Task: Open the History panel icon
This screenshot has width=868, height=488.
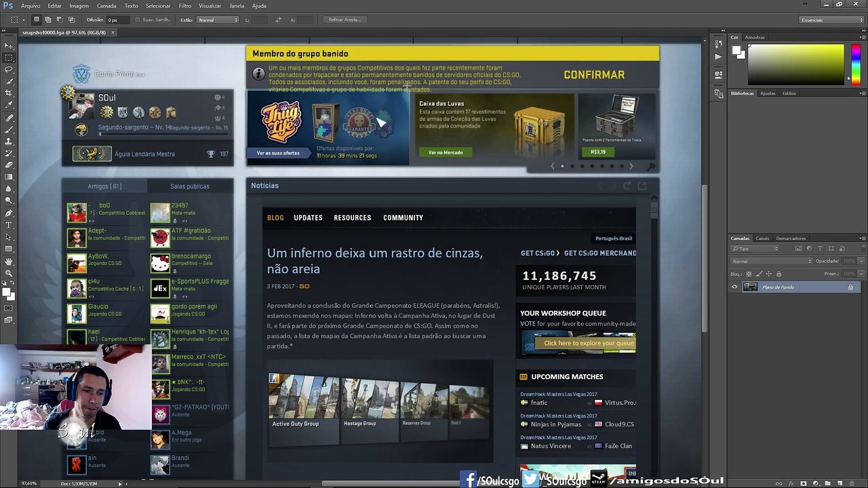Action: (719, 44)
